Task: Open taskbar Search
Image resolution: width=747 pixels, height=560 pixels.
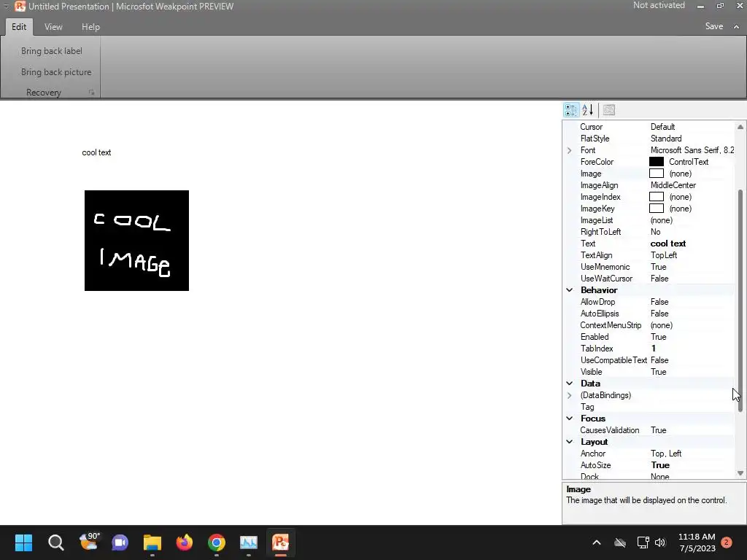Action: (x=55, y=542)
